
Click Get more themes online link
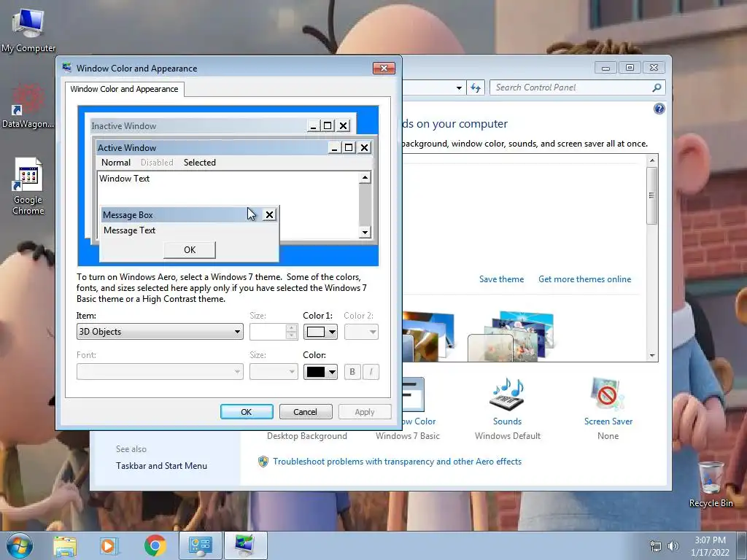[x=584, y=279]
